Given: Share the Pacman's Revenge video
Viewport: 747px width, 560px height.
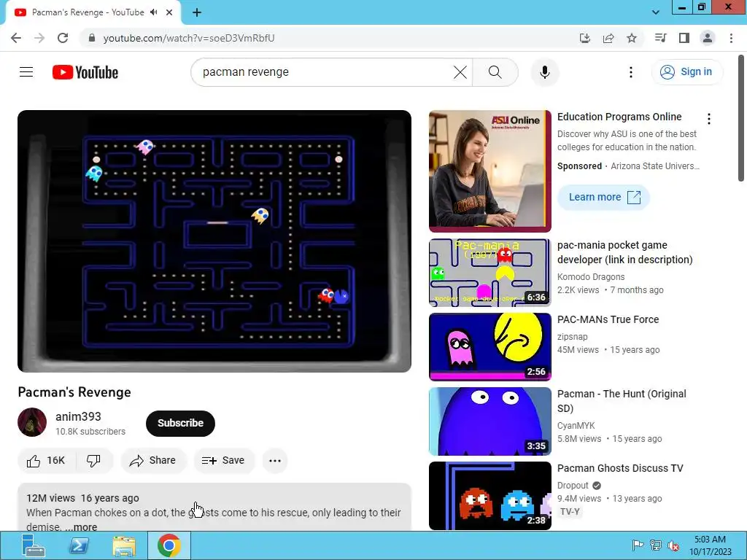Looking at the screenshot, I should click(153, 461).
